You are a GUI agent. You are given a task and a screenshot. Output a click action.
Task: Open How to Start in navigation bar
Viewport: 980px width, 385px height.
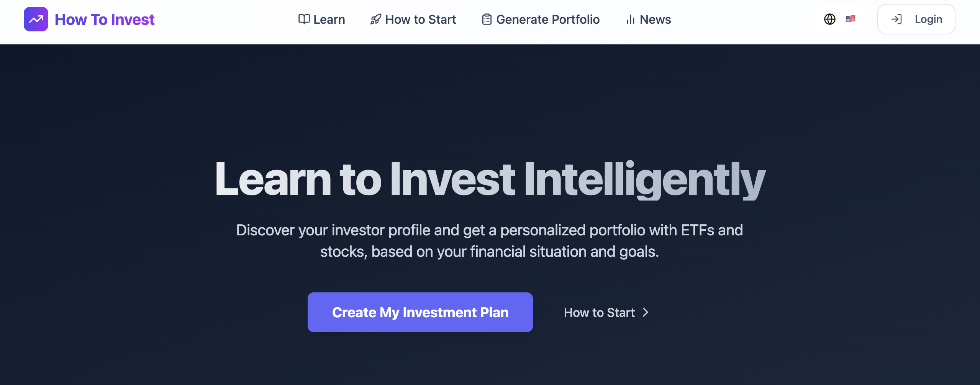420,20
